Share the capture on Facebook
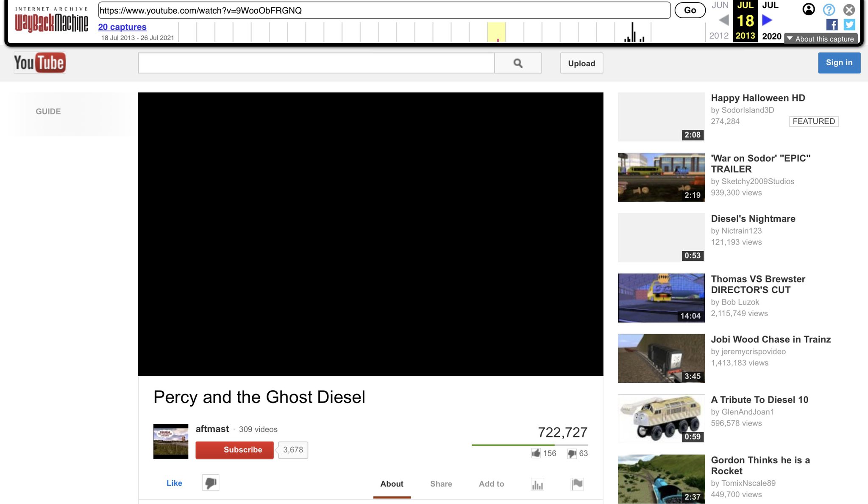This screenshot has height=504, width=868. (x=832, y=25)
